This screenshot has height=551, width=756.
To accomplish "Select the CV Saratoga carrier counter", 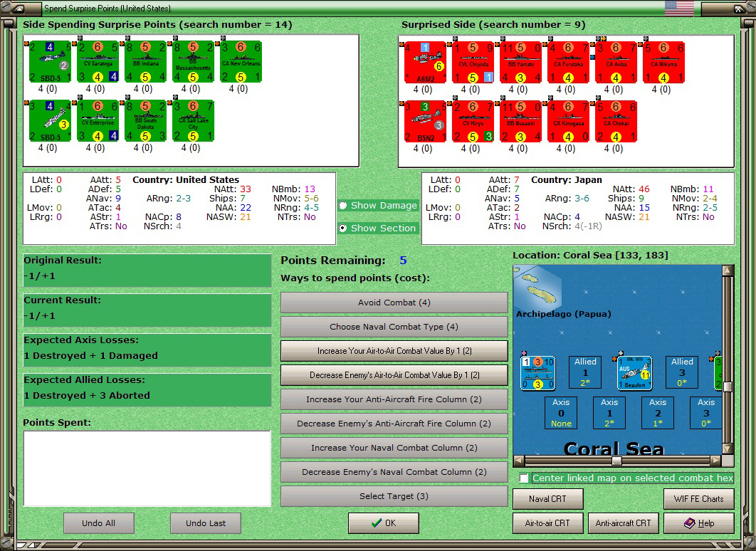I will point(98,62).
